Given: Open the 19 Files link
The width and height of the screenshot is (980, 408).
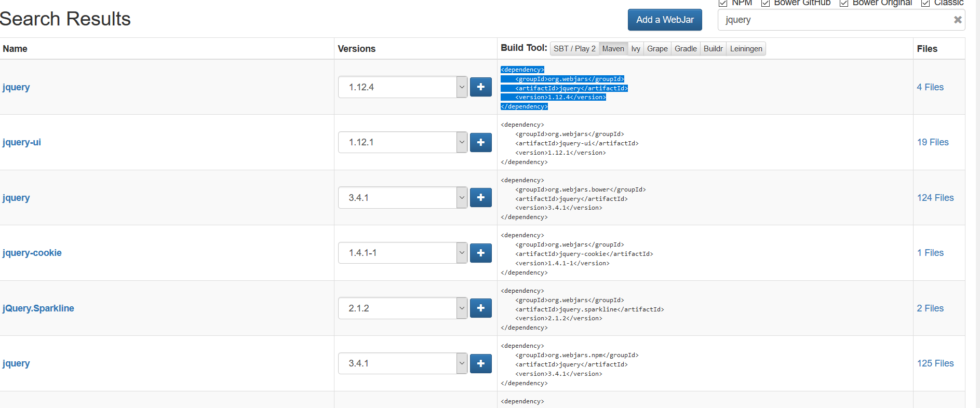Looking at the screenshot, I should tap(933, 142).
